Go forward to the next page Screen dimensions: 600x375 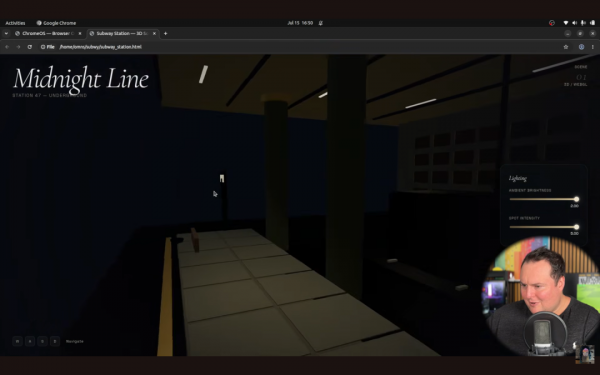click(x=18, y=47)
